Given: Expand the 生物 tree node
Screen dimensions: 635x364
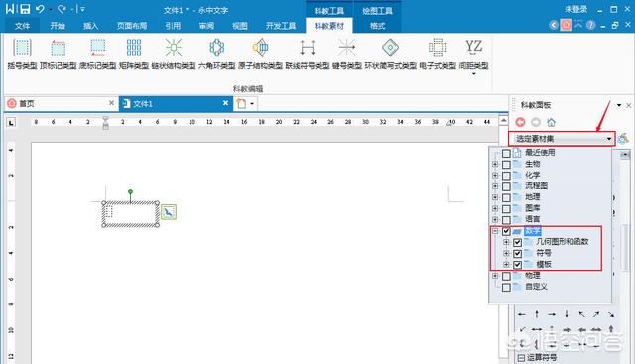Looking at the screenshot, I should 495,164.
